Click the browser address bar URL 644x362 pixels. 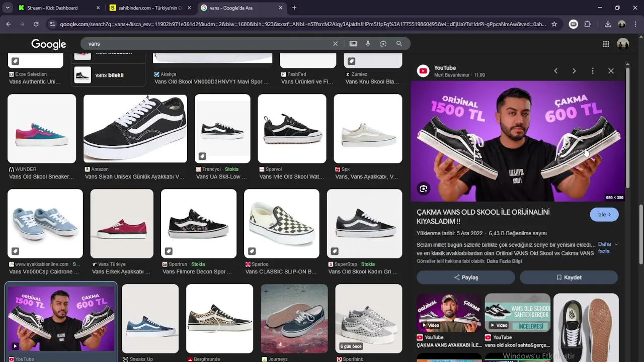(x=302, y=24)
